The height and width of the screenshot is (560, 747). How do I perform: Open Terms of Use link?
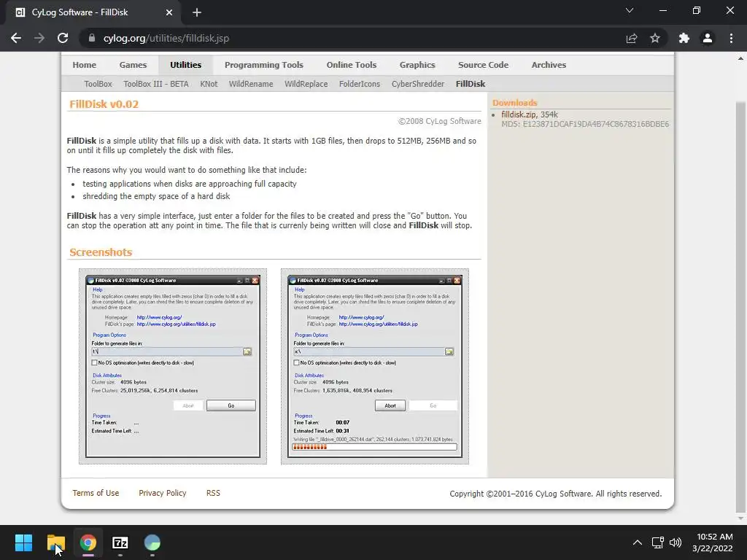pos(96,493)
